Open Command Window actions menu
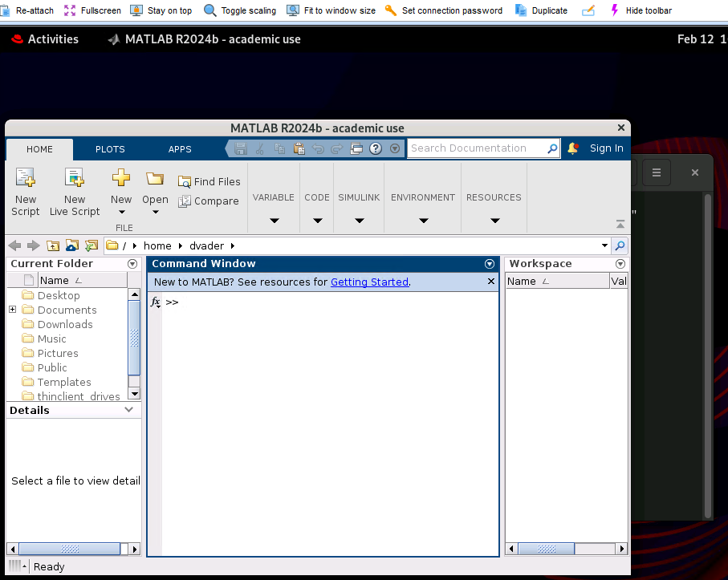 (x=490, y=264)
